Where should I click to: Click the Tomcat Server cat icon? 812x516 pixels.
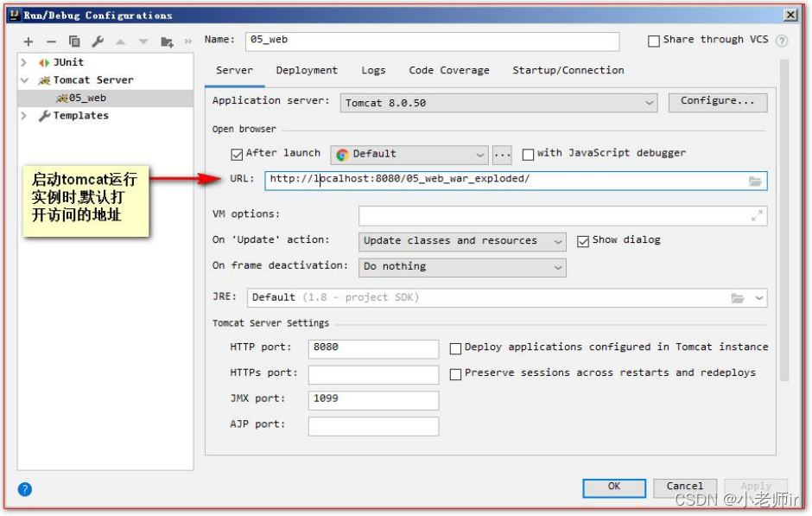(x=45, y=80)
